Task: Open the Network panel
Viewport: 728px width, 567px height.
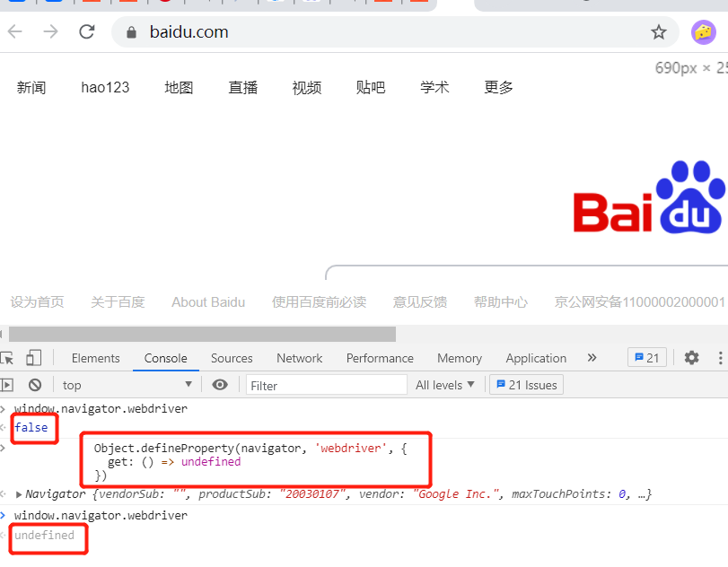Action: tap(299, 357)
